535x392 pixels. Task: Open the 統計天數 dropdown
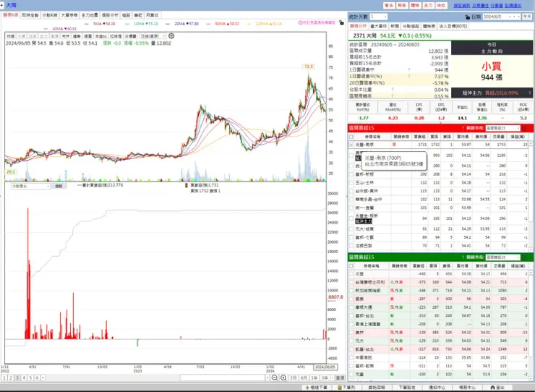tap(378, 17)
